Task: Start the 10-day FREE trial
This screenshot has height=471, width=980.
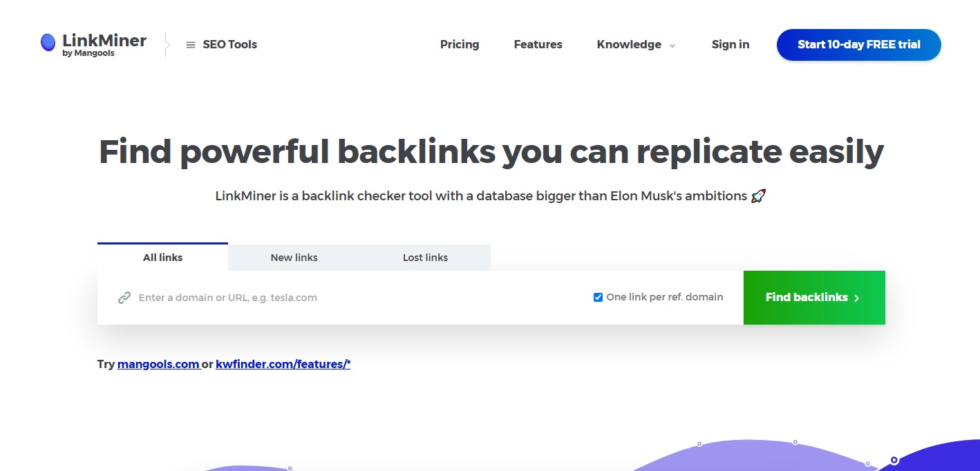Action: 859,44
